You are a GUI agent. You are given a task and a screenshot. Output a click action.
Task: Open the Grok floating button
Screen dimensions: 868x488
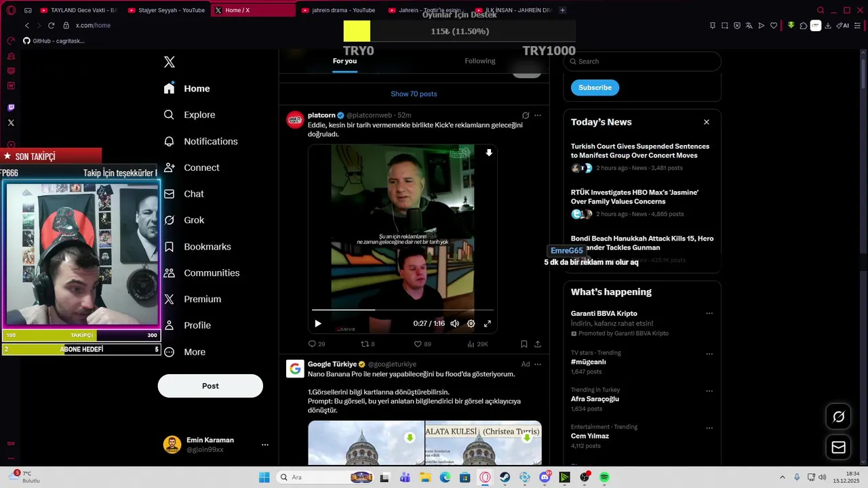[839, 417]
